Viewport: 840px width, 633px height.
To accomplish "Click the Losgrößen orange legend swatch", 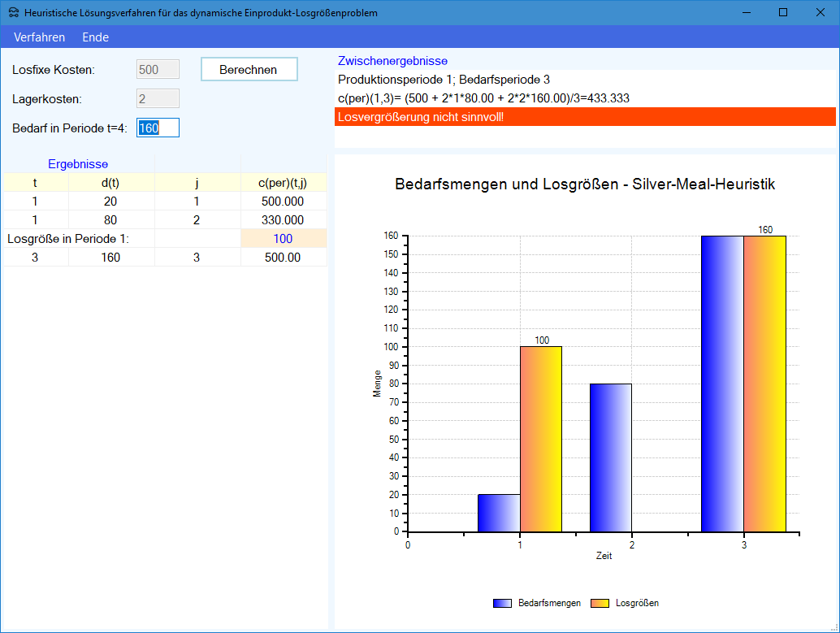I will (600, 603).
